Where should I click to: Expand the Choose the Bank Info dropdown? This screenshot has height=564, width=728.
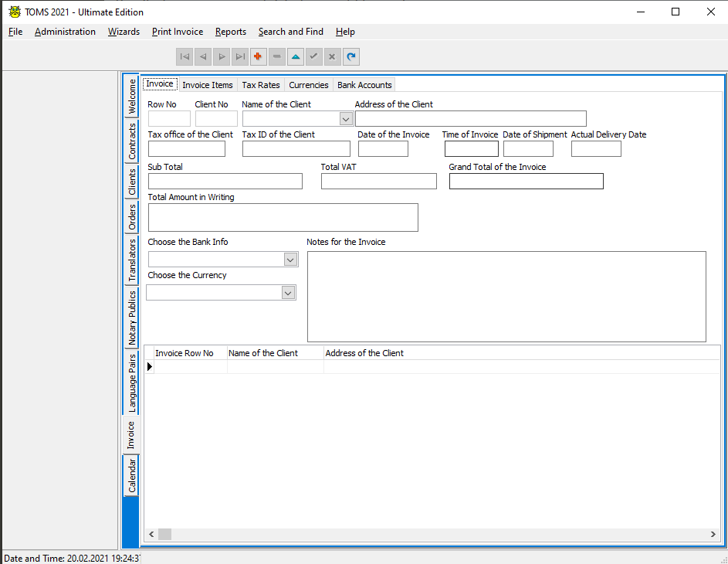click(290, 259)
